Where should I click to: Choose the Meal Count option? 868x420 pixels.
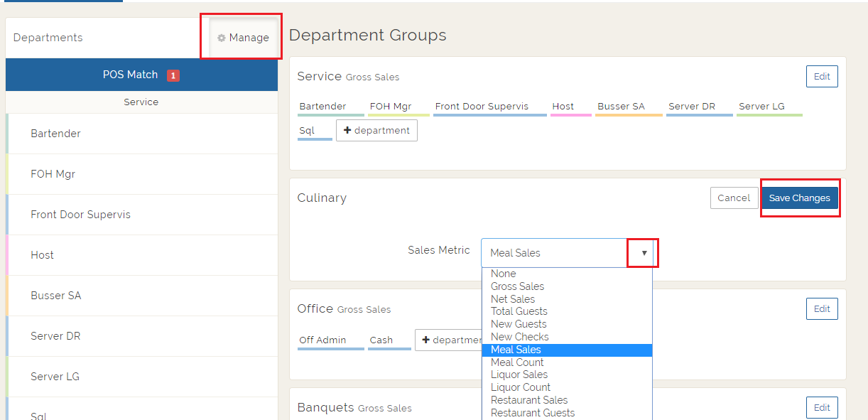pyautogui.click(x=517, y=362)
